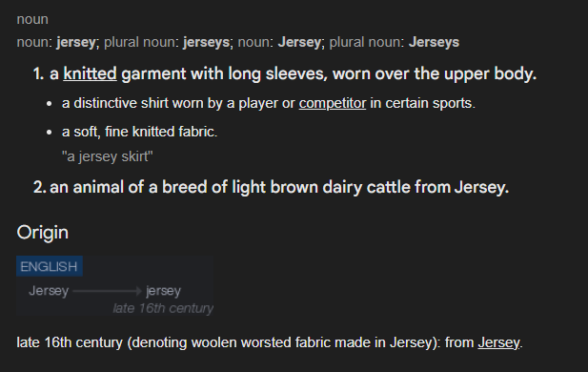Screen dimensions: 588x372
Task: Click the arrow between Jersey and jersey
Action: (x=108, y=291)
